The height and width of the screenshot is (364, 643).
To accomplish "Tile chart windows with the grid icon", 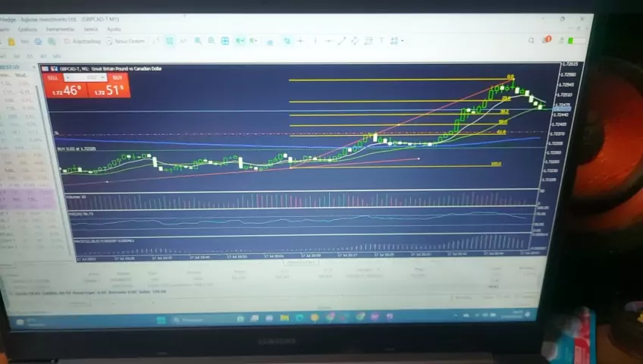I will (x=224, y=41).
